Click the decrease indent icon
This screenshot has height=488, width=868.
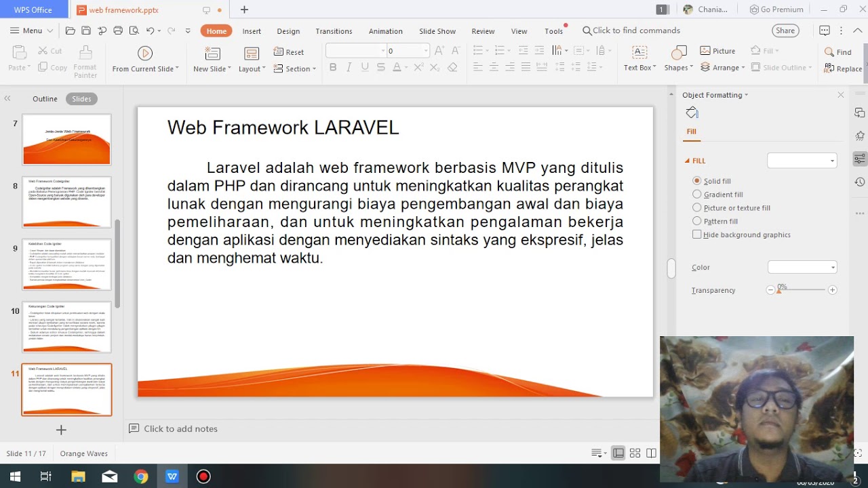(523, 51)
